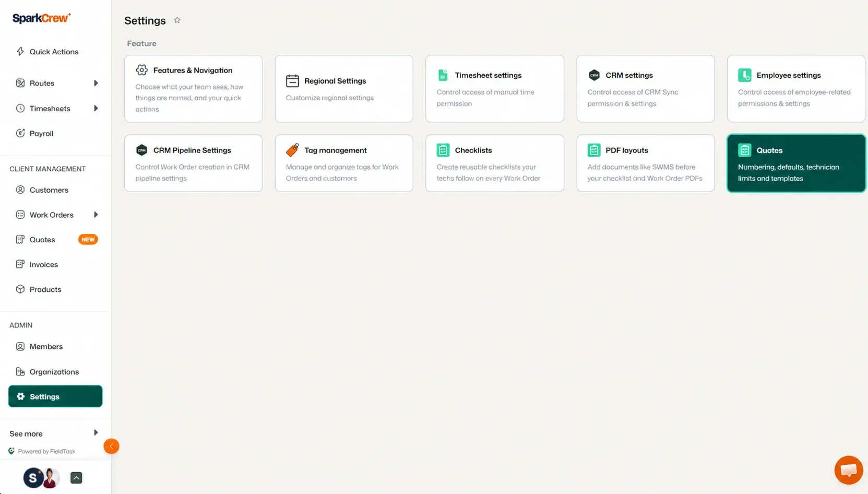This screenshot has width=868, height=494.
Task: Favorite the Settings page with star icon
Action: click(177, 20)
